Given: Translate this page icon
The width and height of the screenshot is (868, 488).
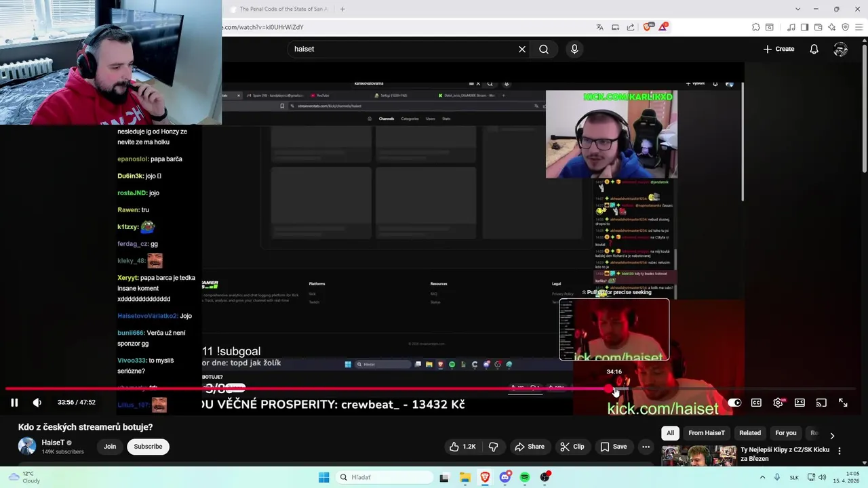Looking at the screenshot, I should click(599, 27).
